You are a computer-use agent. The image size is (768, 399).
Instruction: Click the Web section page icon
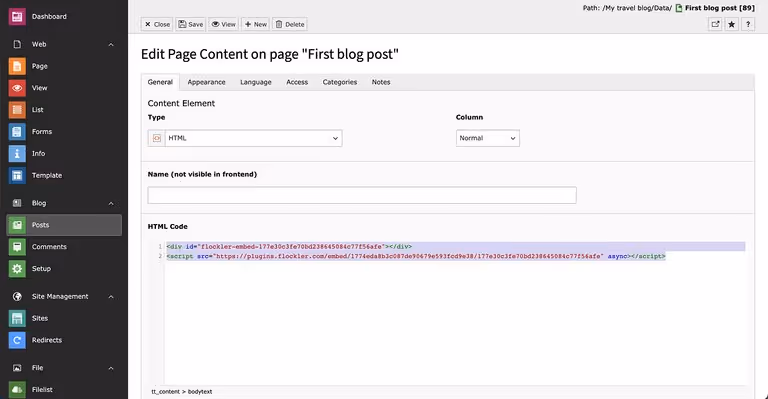coord(17,45)
